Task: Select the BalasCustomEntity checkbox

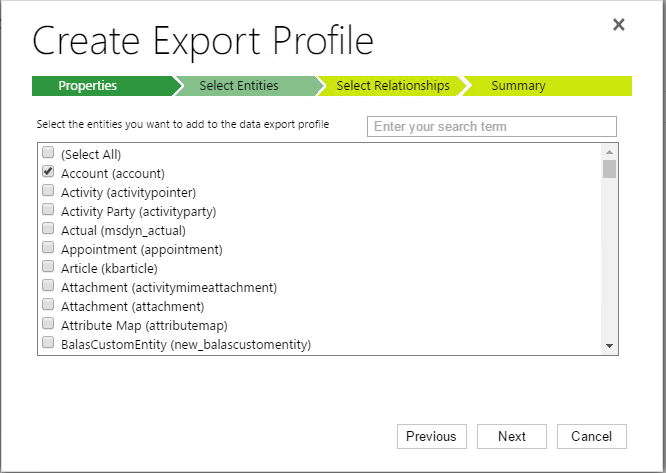Action: pyautogui.click(x=48, y=342)
